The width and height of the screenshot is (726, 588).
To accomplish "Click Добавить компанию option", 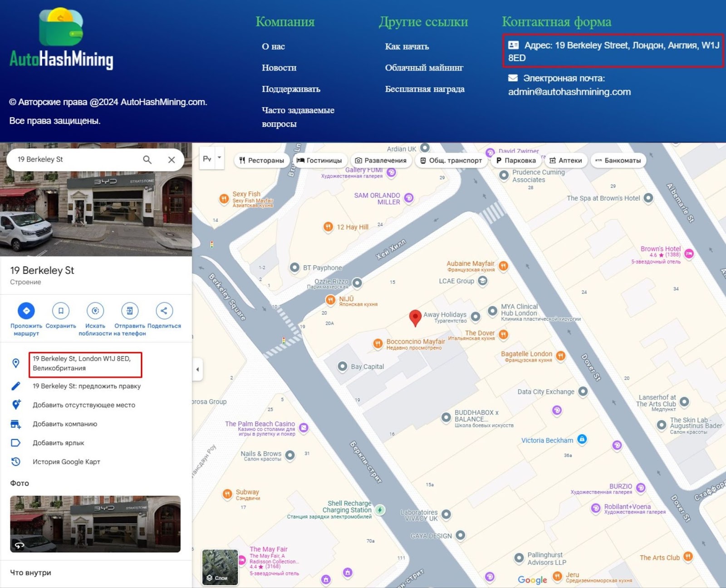I will click(x=65, y=424).
